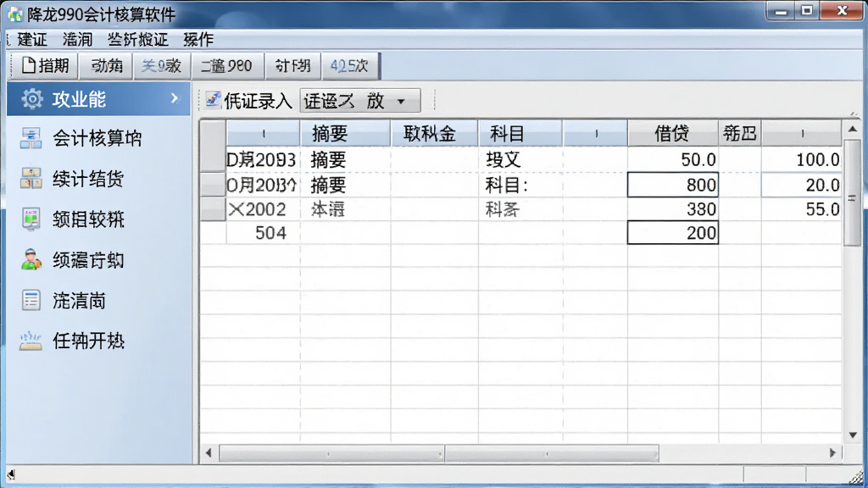
Task: Click the cell with value 800
Action: pos(672,185)
